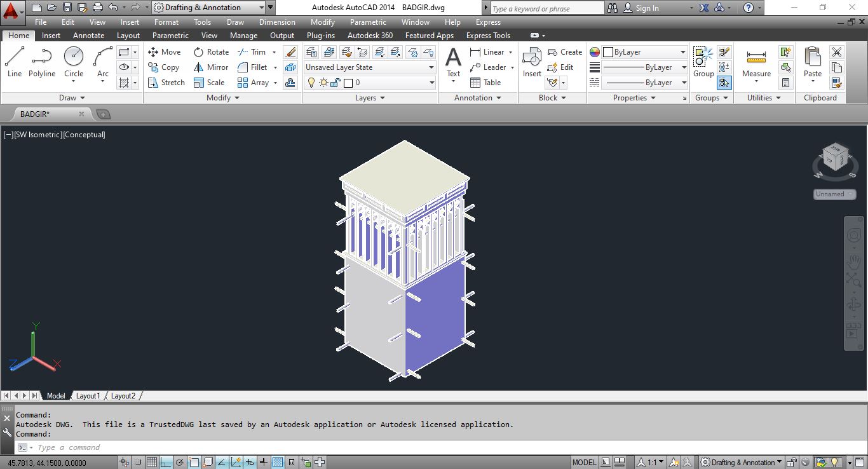Expand the Draw panel
Viewport: 868px width, 469px height.
tap(72, 98)
